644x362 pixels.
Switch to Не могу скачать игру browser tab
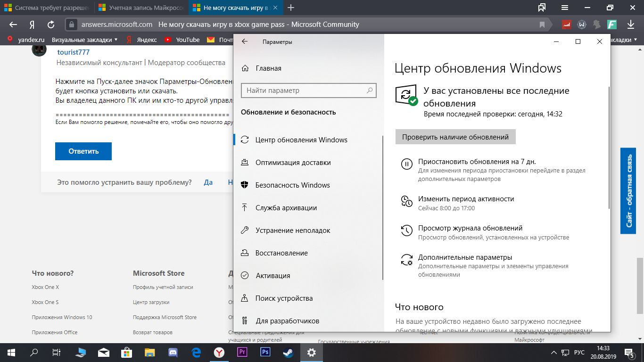[x=235, y=8]
